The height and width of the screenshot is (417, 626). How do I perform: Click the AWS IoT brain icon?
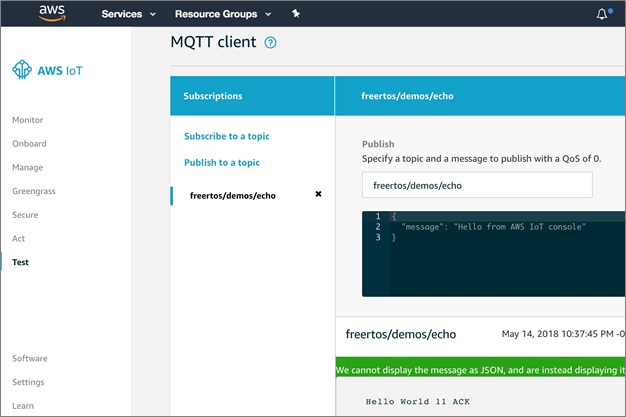(x=22, y=70)
